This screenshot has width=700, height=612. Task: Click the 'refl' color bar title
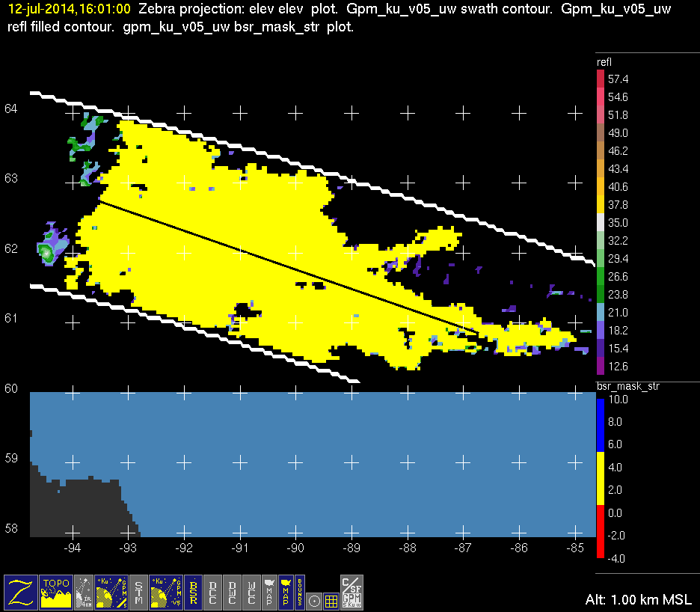[x=604, y=62]
